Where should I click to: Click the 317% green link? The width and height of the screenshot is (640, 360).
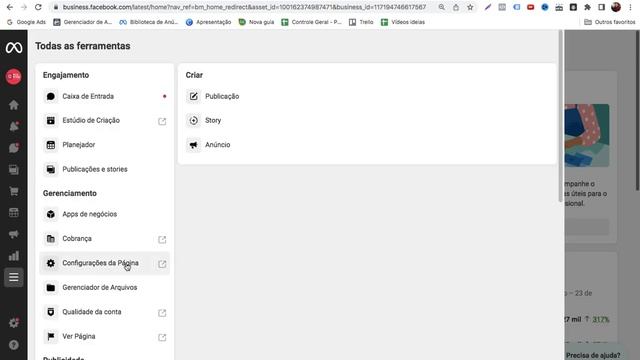coord(601,320)
